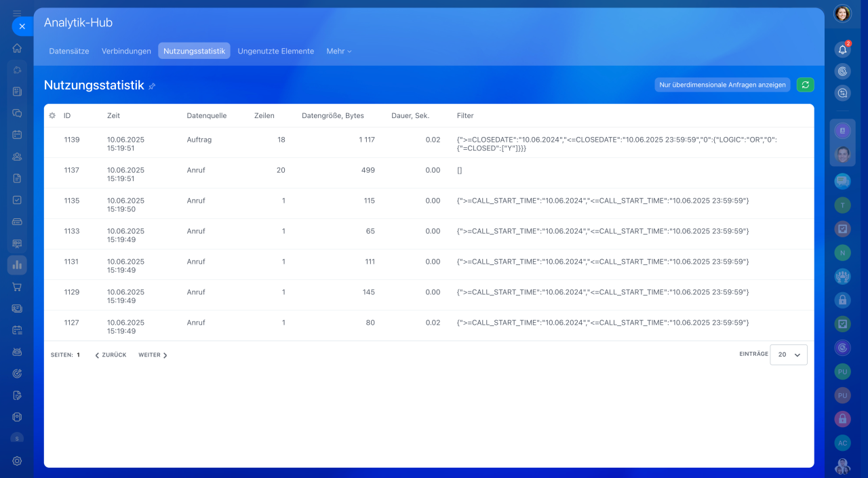The image size is (868, 478).
Task: Sort by Dauer, Sek. column header
Action: 410,116
